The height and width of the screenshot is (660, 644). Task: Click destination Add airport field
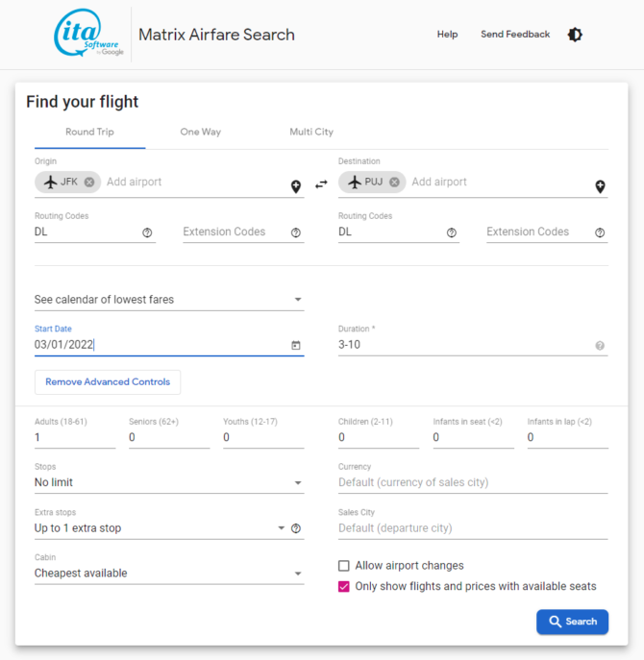[x=501, y=182]
